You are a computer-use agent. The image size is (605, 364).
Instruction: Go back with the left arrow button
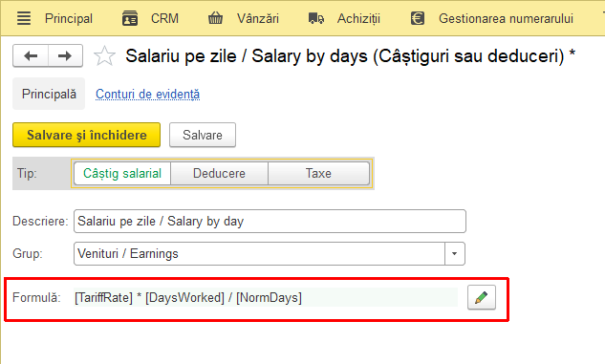coord(31,56)
